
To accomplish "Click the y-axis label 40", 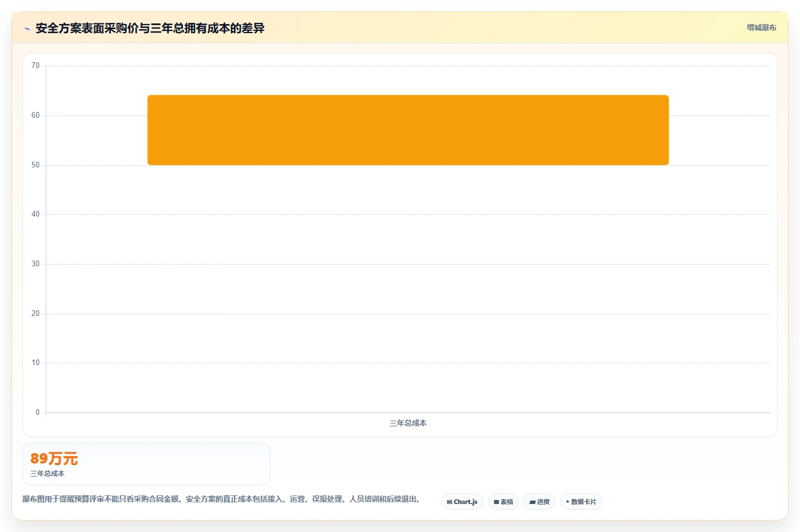I will (35, 214).
